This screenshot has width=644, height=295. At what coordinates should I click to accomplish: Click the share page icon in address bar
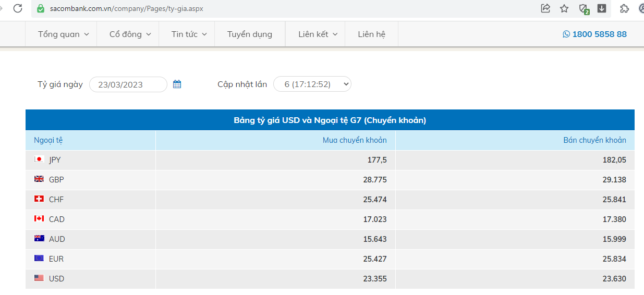point(545,8)
